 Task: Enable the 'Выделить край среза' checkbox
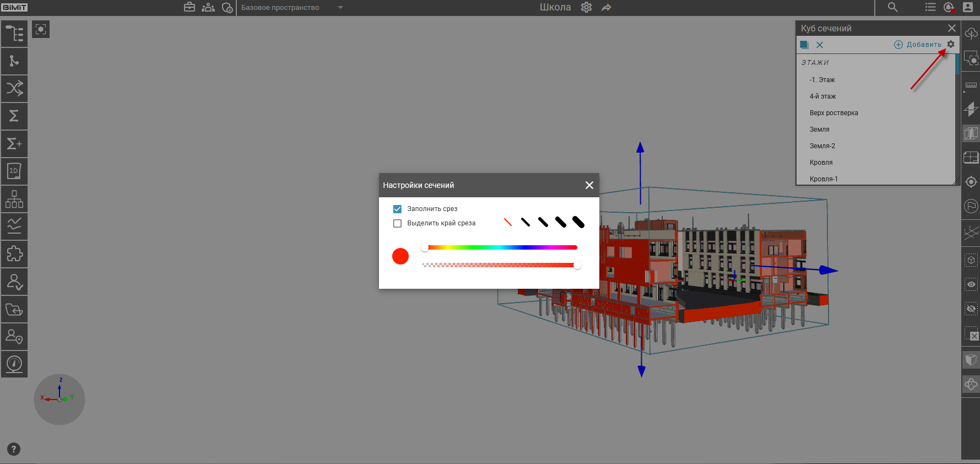tap(397, 223)
